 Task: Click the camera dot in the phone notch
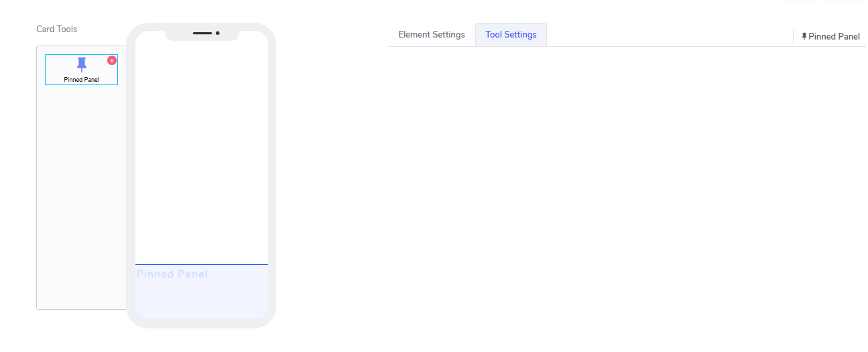point(218,33)
